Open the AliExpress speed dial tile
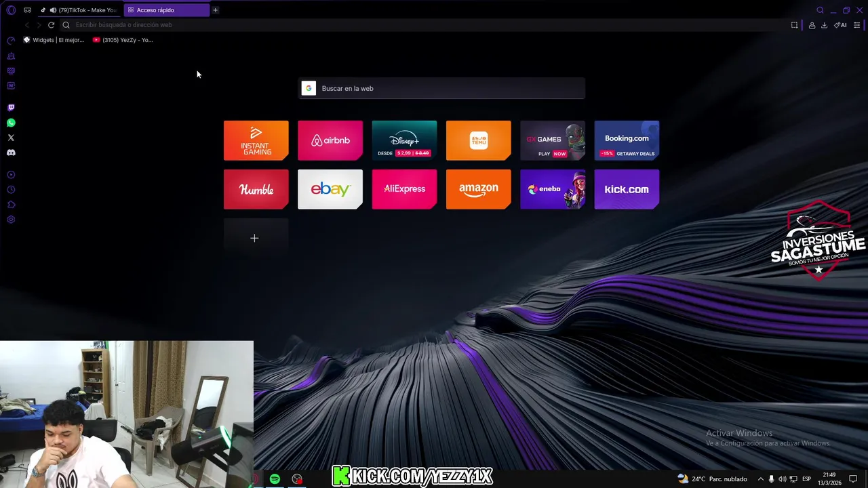The height and width of the screenshot is (488, 868). [x=404, y=189]
